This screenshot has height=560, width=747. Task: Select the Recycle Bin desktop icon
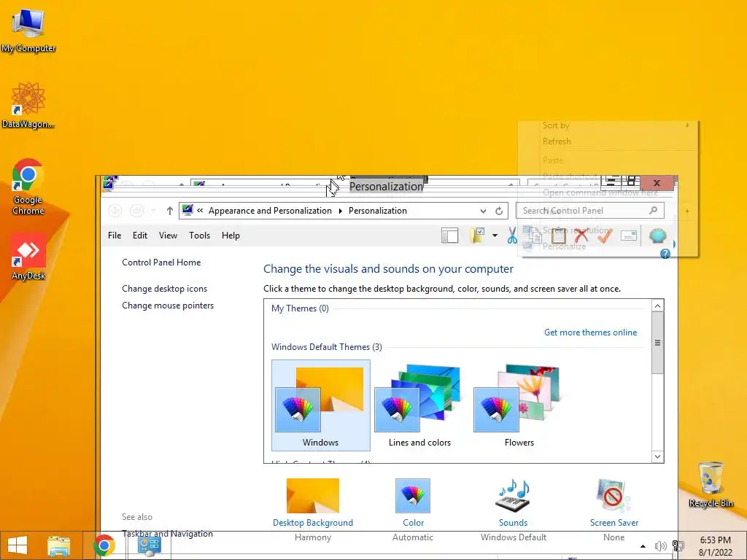711,484
